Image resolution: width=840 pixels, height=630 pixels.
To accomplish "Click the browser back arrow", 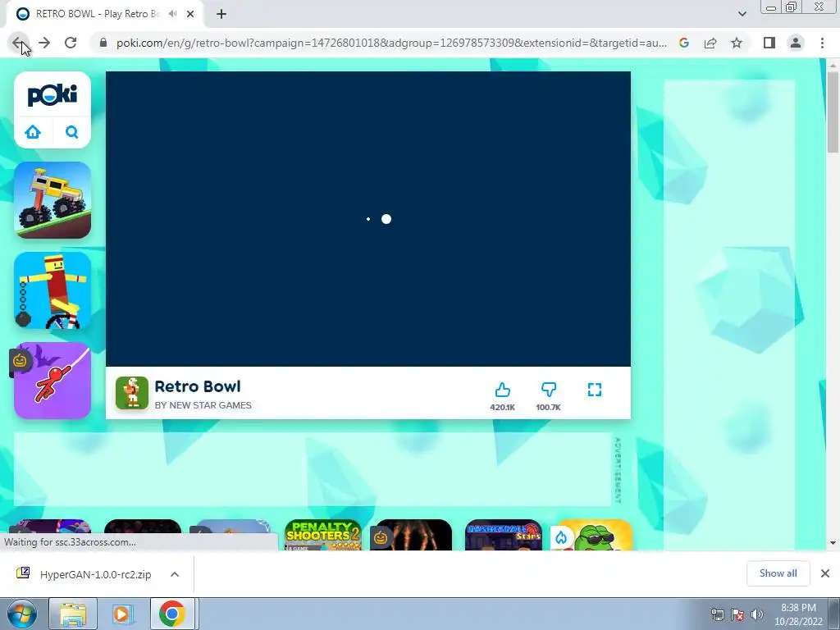I will coord(18,43).
